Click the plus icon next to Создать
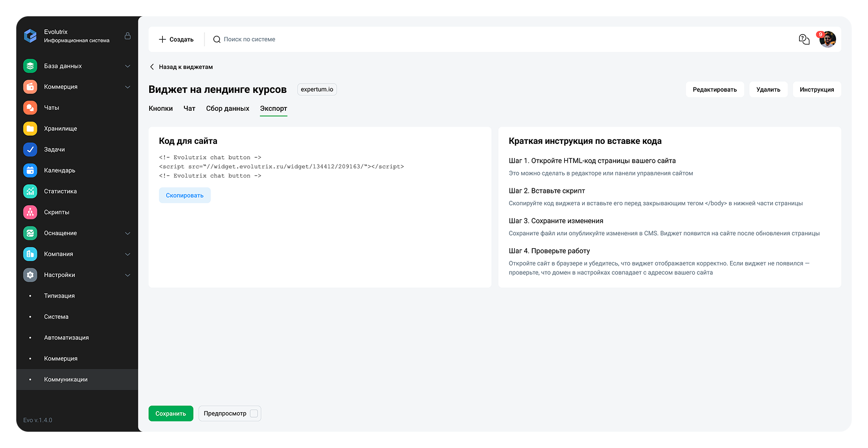The width and height of the screenshot is (868, 448). pyautogui.click(x=162, y=39)
